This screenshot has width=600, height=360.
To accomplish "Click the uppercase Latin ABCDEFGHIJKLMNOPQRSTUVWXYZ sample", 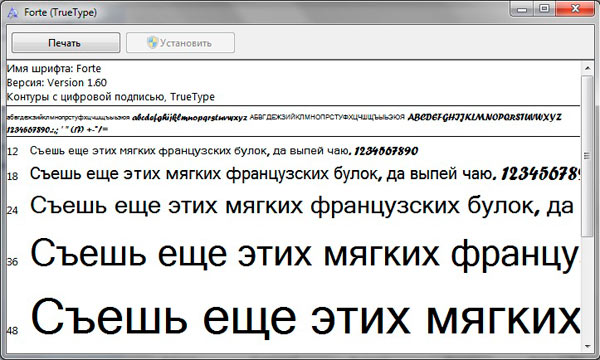I will click(484, 117).
